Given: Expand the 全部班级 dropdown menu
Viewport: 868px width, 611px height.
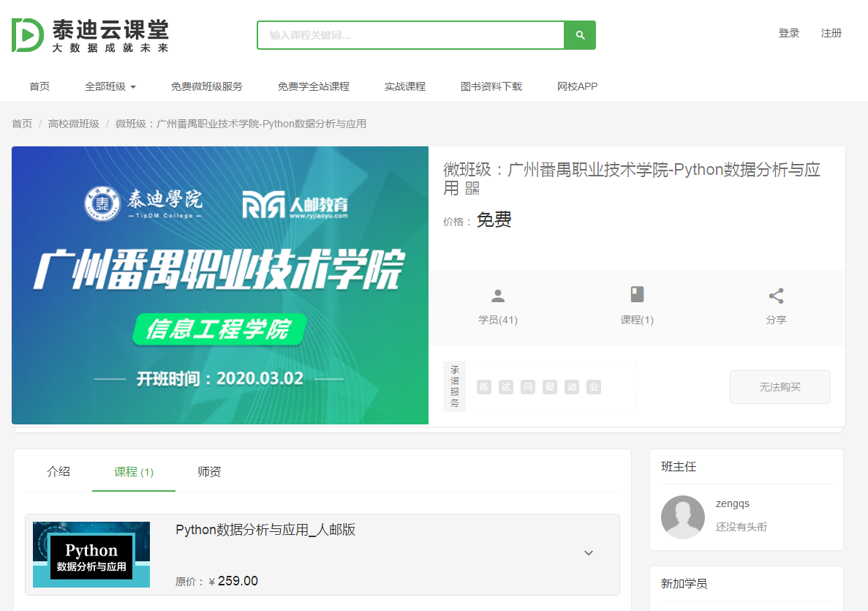Looking at the screenshot, I should [110, 86].
